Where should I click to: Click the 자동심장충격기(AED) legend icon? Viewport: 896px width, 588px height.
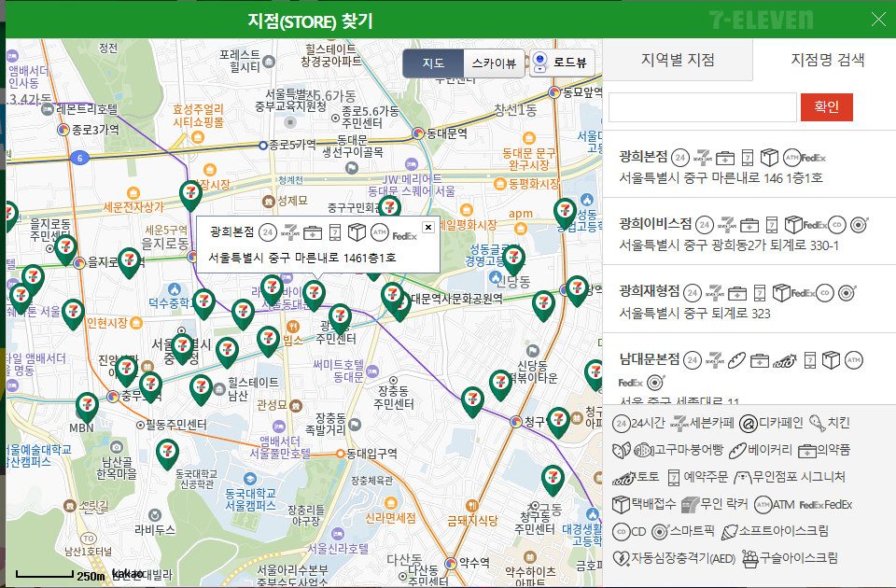(622, 558)
